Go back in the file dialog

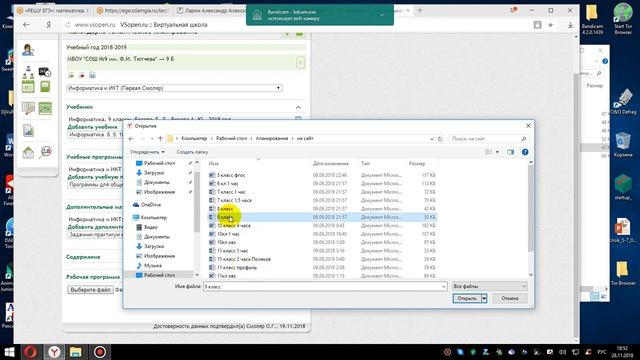[x=131, y=139]
